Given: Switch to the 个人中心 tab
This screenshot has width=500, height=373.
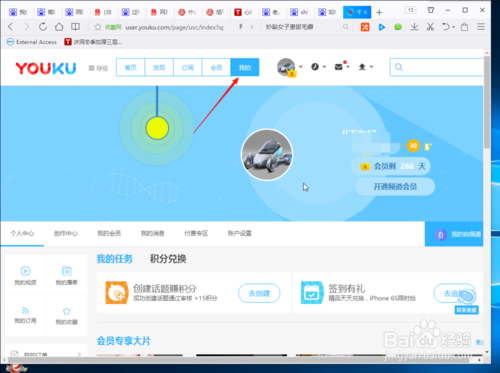Looking at the screenshot, I should coord(22,233).
